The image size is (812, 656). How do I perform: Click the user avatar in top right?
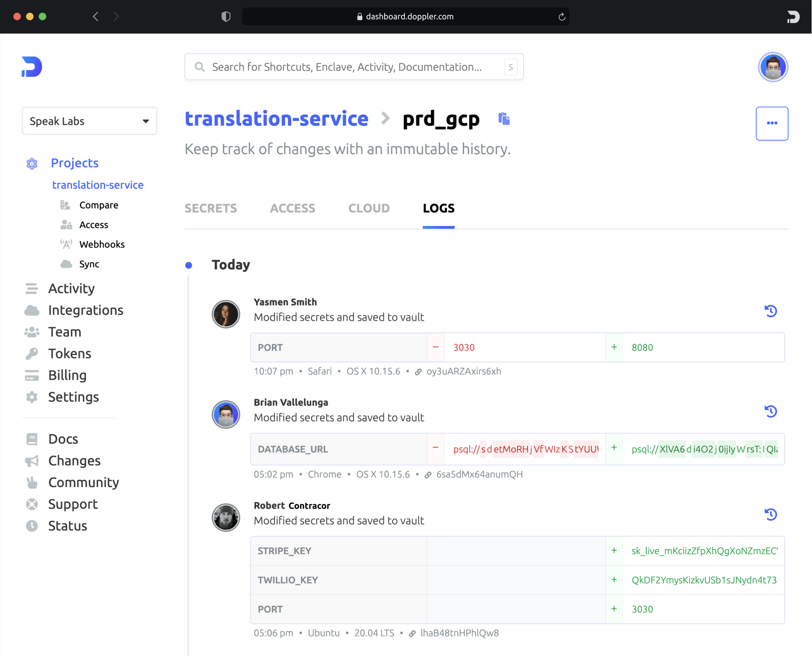tap(773, 67)
